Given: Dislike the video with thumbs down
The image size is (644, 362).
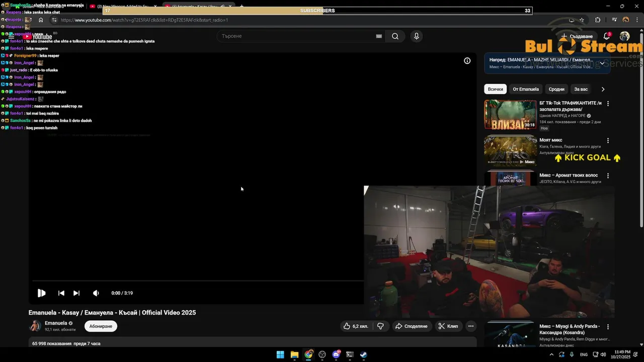Looking at the screenshot, I should coord(381,326).
